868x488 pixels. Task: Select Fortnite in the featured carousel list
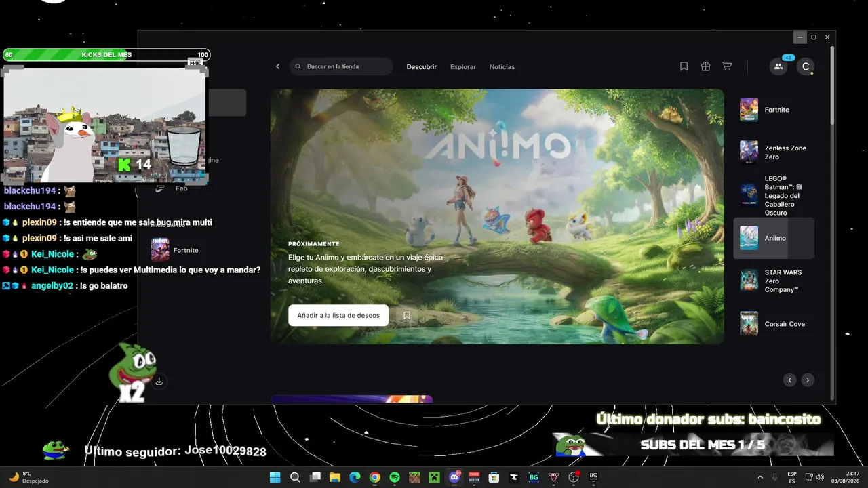pos(774,110)
